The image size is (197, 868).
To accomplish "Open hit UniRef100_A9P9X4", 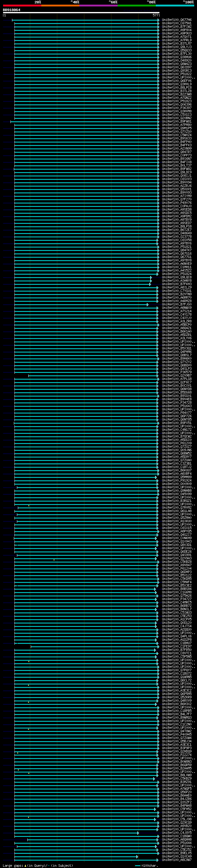I will (177, 30).
